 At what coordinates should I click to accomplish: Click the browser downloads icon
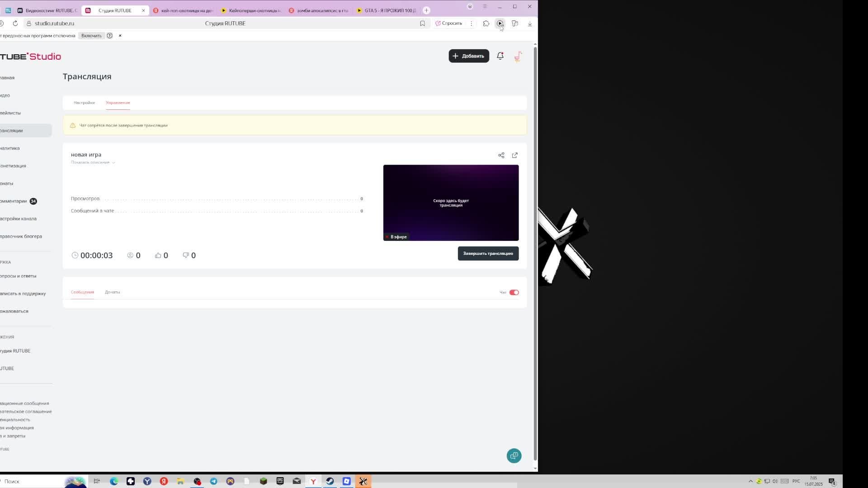[x=530, y=23]
